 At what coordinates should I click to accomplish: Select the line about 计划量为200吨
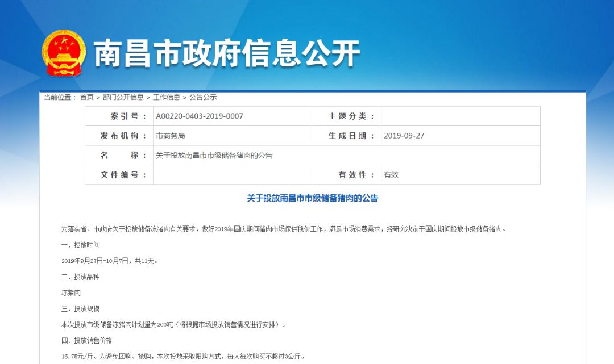[x=173, y=324]
